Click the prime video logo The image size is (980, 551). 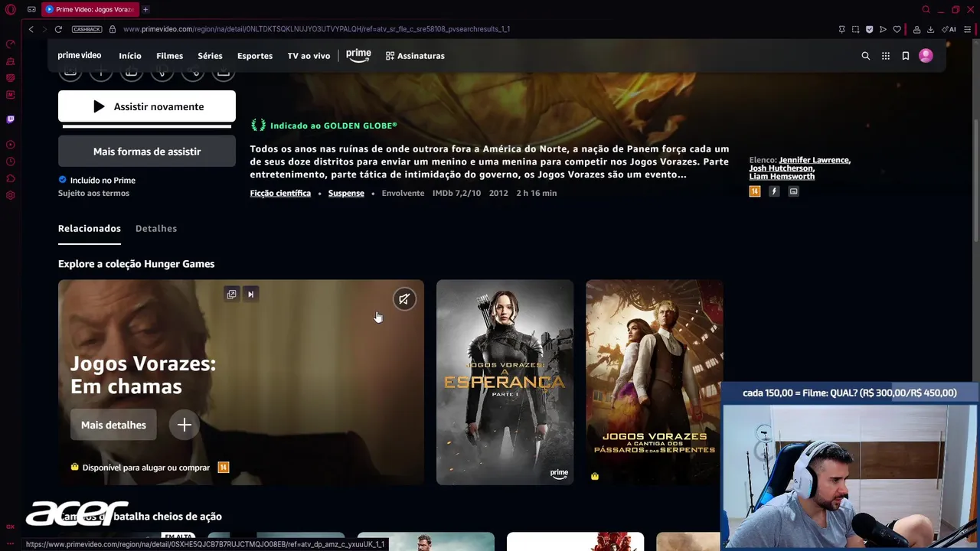pyautogui.click(x=80, y=56)
